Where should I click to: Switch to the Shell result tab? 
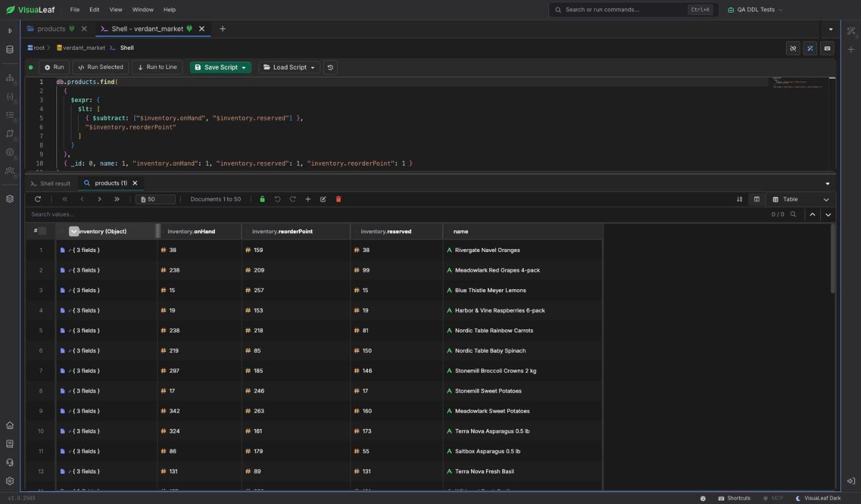click(50, 184)
